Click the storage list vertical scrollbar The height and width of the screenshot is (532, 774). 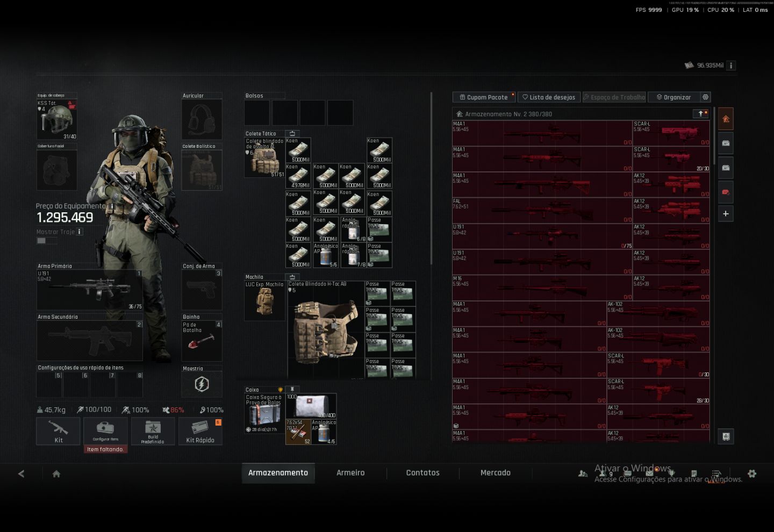click(713, 135)
